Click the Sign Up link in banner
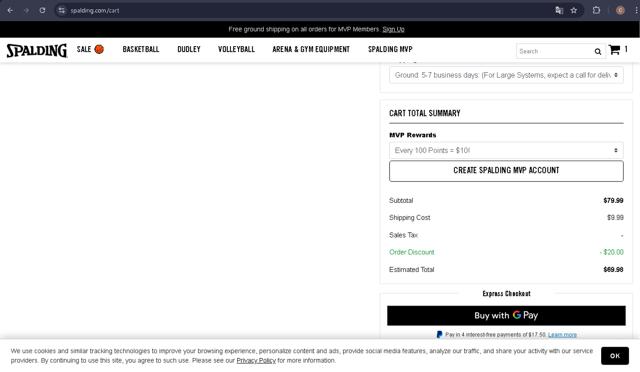640x372 pixels. pyautogui.click(x=393, y=29)
